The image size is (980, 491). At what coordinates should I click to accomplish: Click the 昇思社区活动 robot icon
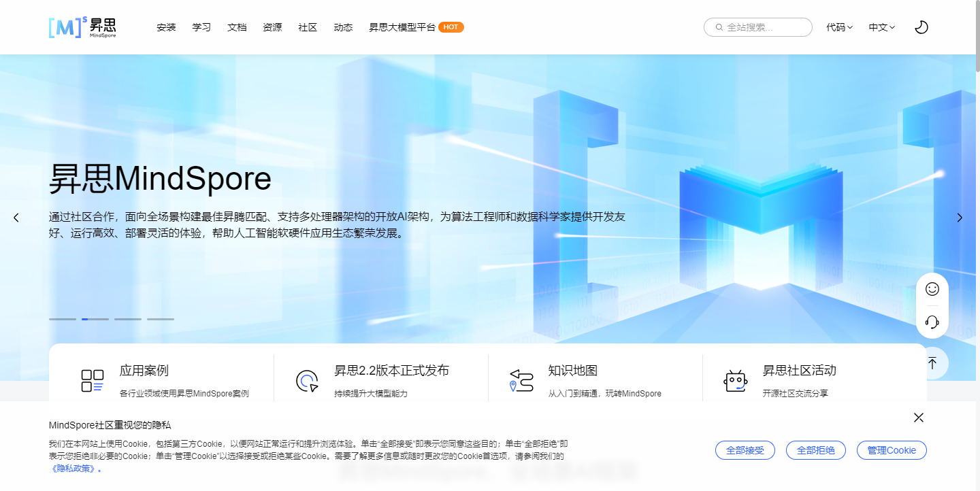(x=736, y=381)
